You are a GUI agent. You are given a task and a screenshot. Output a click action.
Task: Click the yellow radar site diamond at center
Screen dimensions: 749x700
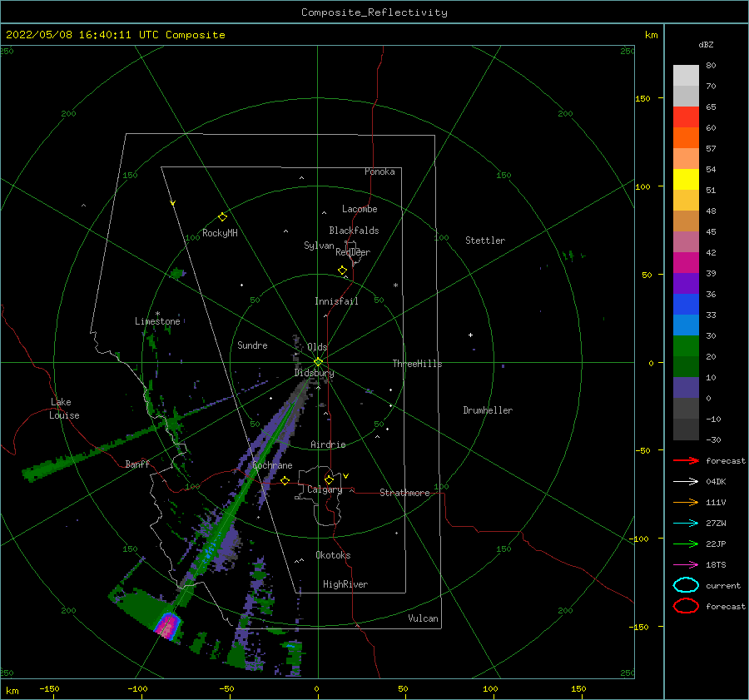point(318,362)
